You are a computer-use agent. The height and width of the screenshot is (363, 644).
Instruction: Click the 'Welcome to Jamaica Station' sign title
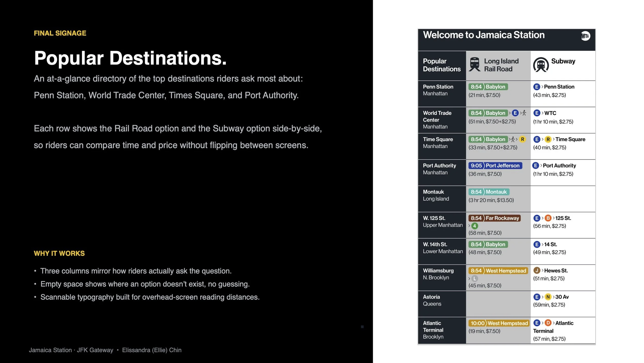coord(484,35)
